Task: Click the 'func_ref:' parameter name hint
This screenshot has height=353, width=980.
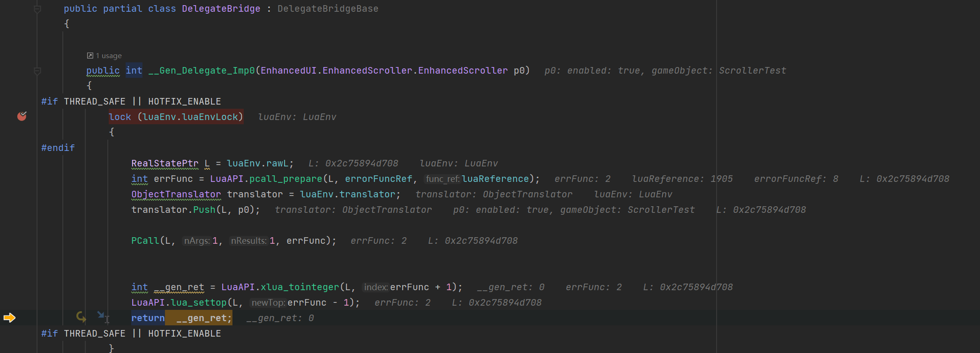Action: pos(442,179)
